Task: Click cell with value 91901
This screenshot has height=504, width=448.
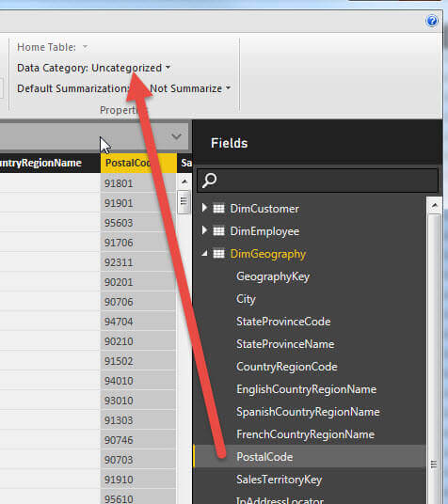Action: [138, 203]
